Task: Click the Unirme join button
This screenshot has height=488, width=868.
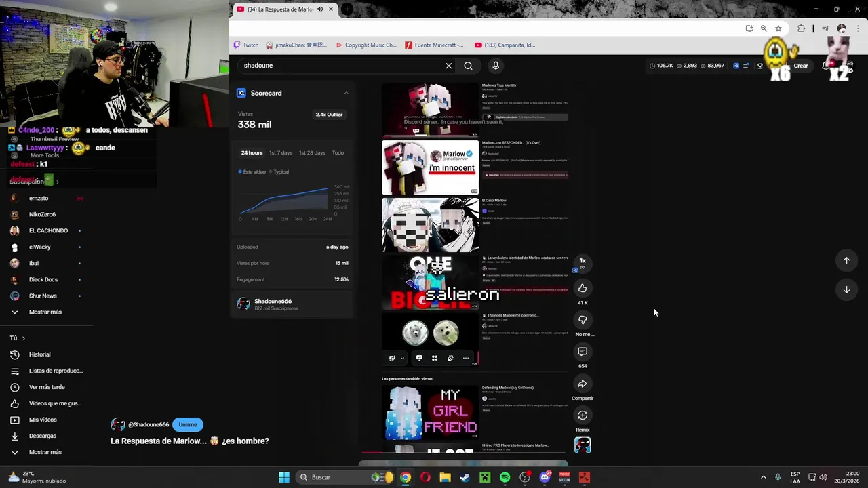Action: click(188, 425)
